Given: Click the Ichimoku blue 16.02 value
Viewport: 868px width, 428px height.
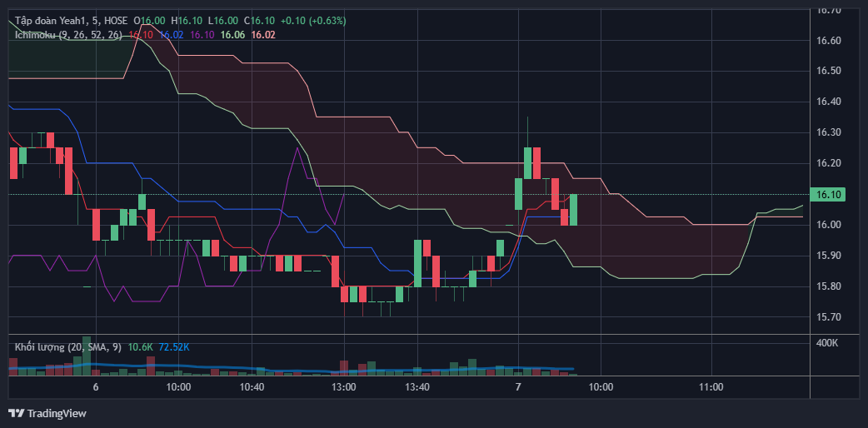Looking at the screenshot, I should point(172,35).
